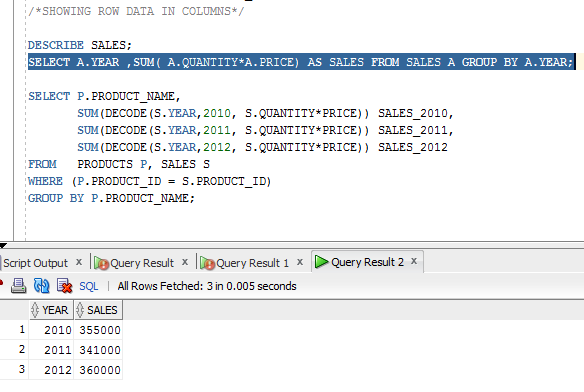Image resolution: width=584 pixels, height=392 pixels.
Task: Switch to the Script Output tab
Action: (35, 263)
